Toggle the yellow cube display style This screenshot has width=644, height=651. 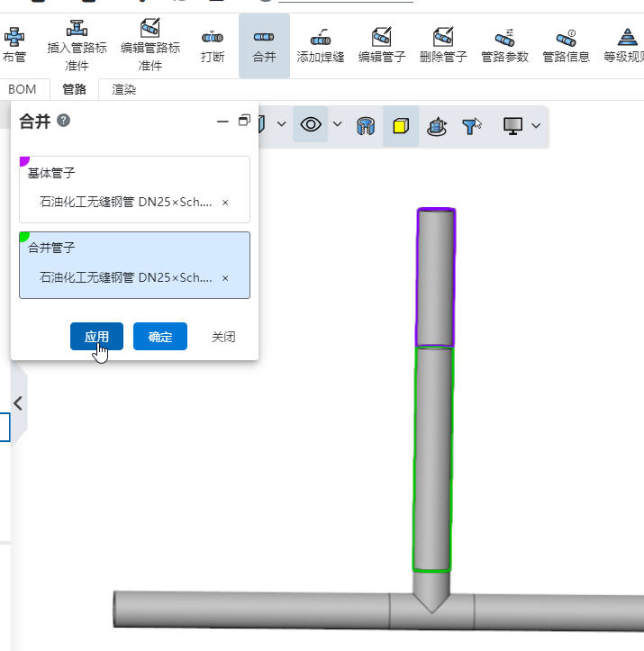click(401, 126)
